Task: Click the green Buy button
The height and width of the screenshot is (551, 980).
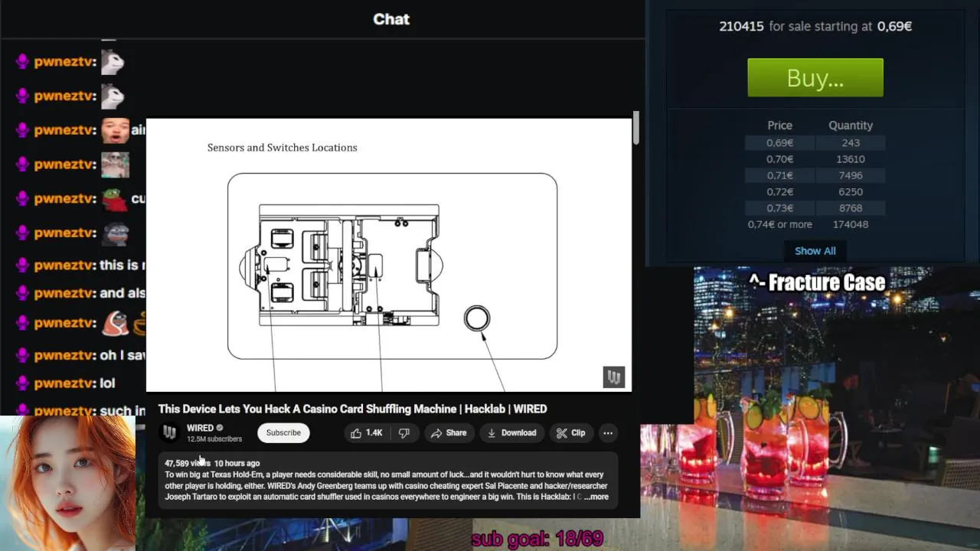Action: 815,78
